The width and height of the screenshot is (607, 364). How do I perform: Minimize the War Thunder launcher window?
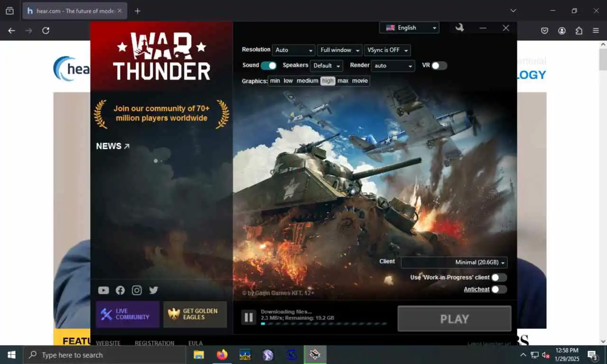pos(483,28)
